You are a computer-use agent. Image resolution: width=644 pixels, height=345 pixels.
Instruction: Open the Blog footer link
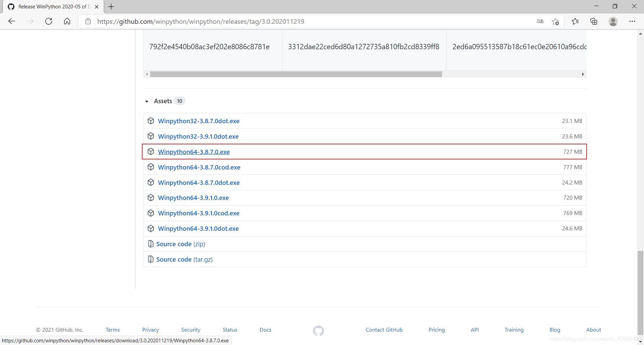coord(555,330)
